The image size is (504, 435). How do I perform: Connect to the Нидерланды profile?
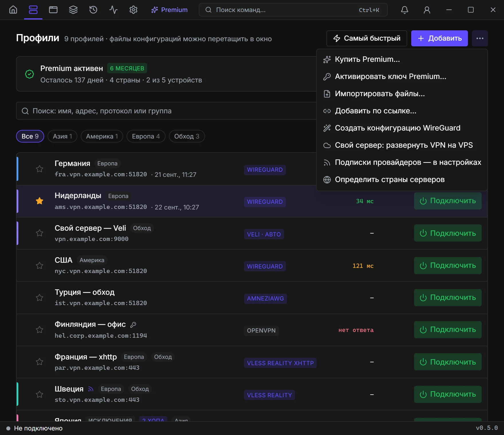pos(448,201)
